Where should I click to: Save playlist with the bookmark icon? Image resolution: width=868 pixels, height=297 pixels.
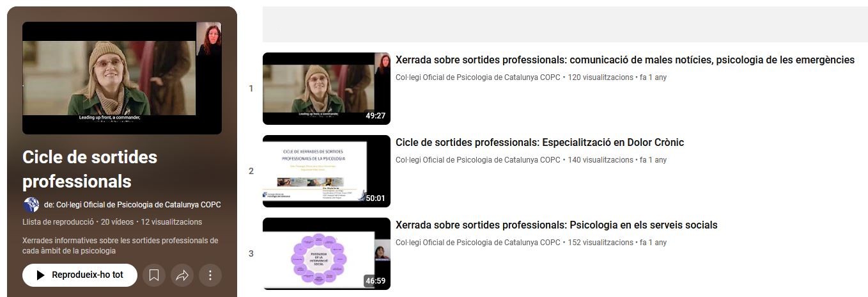tap(154, 275)
